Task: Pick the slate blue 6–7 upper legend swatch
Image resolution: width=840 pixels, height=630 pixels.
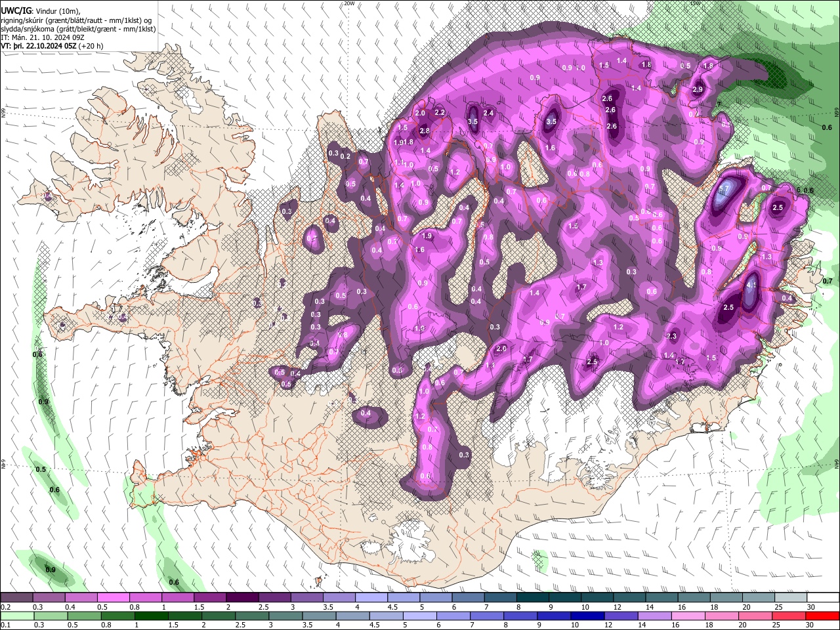Action: (x=468, y=597)
